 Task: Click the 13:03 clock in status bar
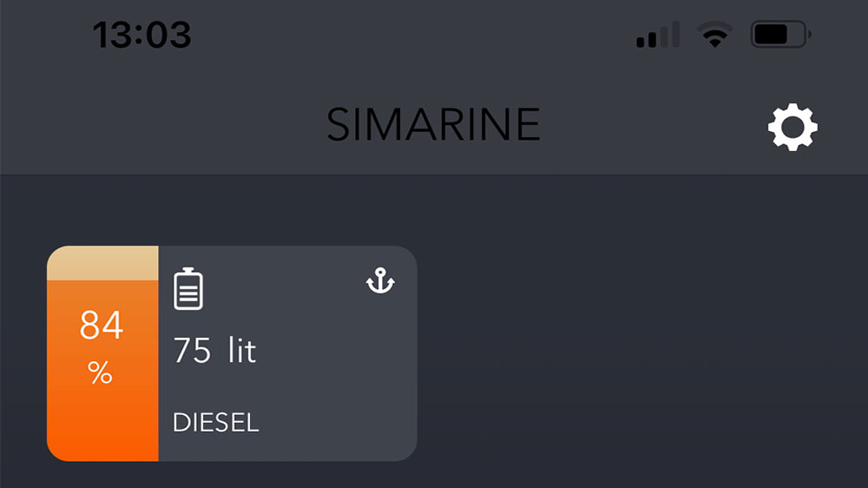[x=141, y=36]
